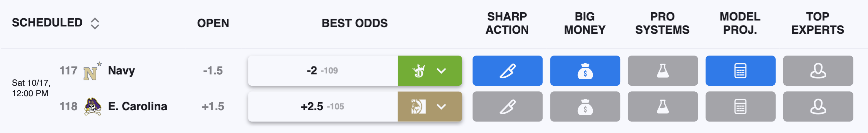Click E. Carolina's Big Money bag icon
The image size is (868, 133).
tap(585, 107)
